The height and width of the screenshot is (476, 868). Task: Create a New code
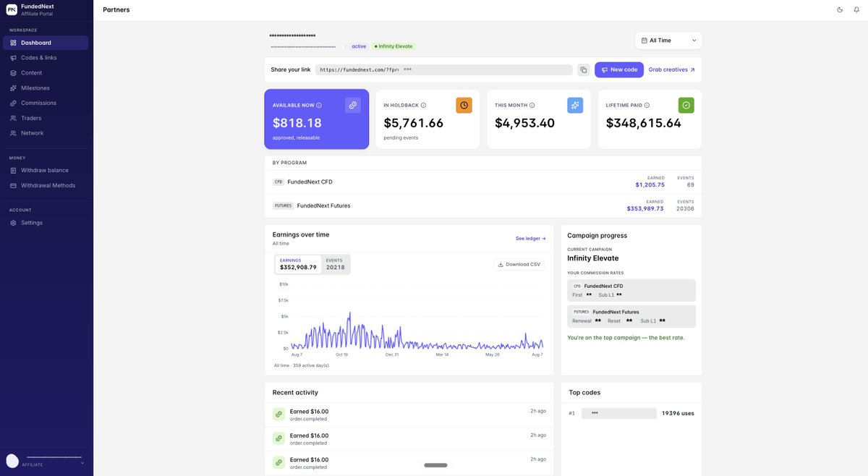[x=619, y=69]
